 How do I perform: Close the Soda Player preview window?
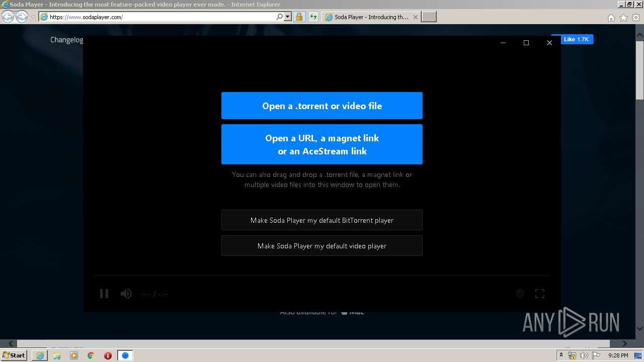pyautogui.click(x=549, y=43)
